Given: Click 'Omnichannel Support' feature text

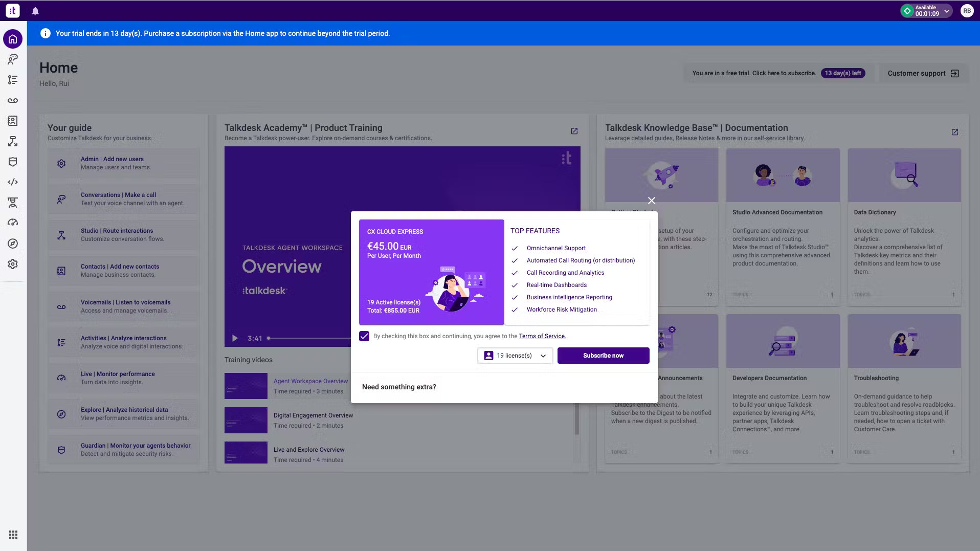Looking at the screenshot, I should coord(556,248).
